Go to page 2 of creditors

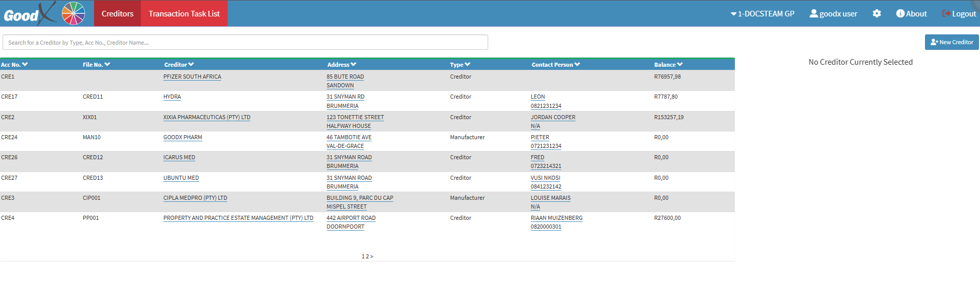(x=367, y=256)
